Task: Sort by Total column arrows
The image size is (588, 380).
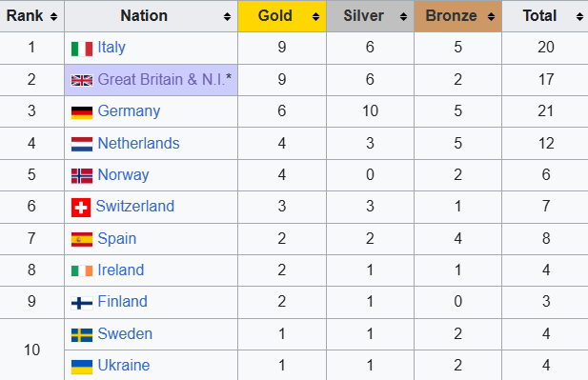Action: (579, 16)
